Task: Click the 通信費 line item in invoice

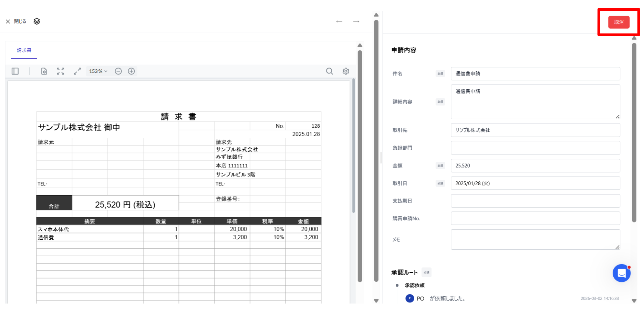Action: pyautogui.click(x=46, y=237)
